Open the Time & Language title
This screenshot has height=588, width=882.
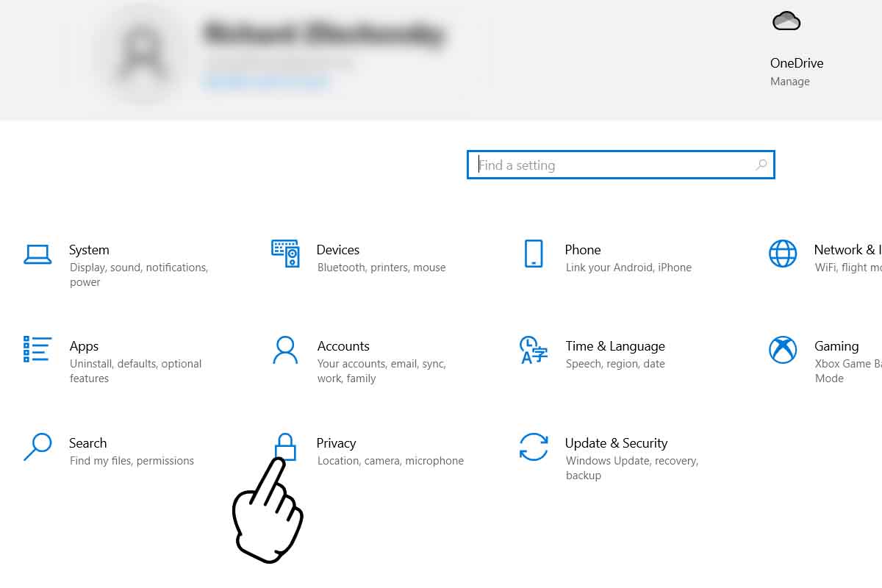615,346
